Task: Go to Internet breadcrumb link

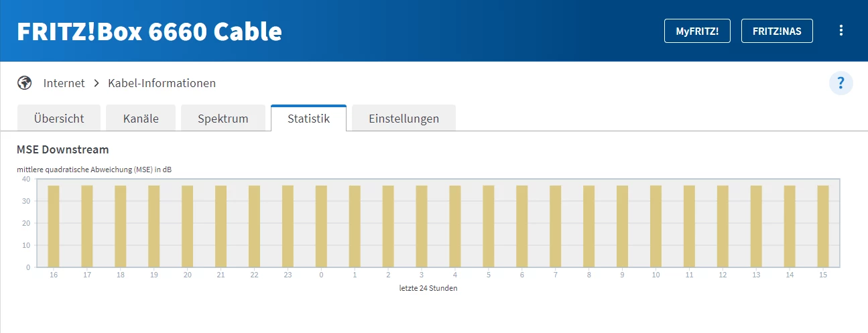Action: click(x=64, y=83)
